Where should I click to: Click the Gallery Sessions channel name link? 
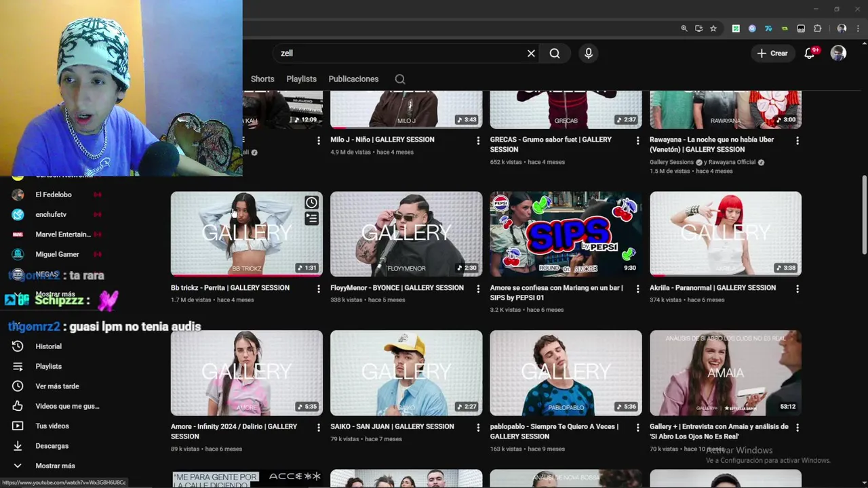pyautogui.click(x=671, y=162)
